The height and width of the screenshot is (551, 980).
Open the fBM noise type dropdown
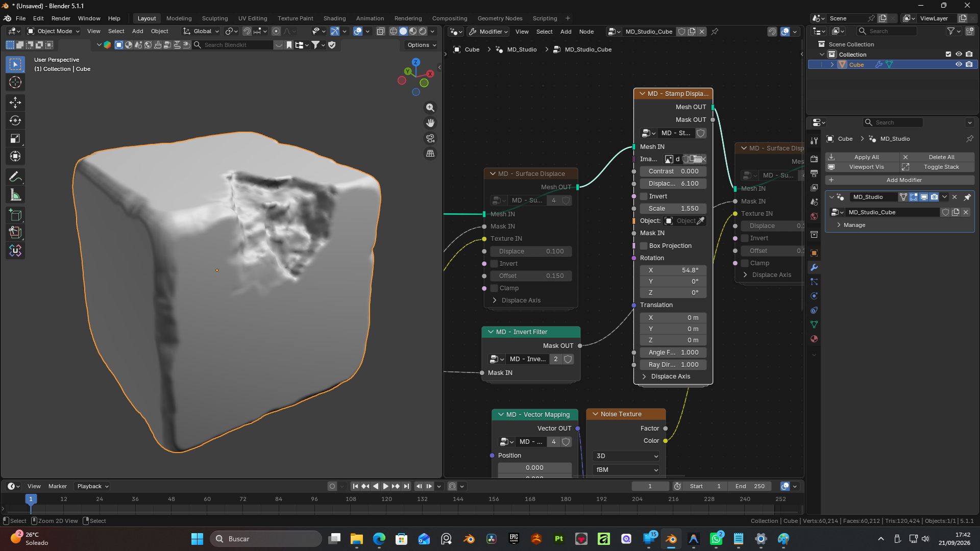pyautogui.click(x=626, y=470)
